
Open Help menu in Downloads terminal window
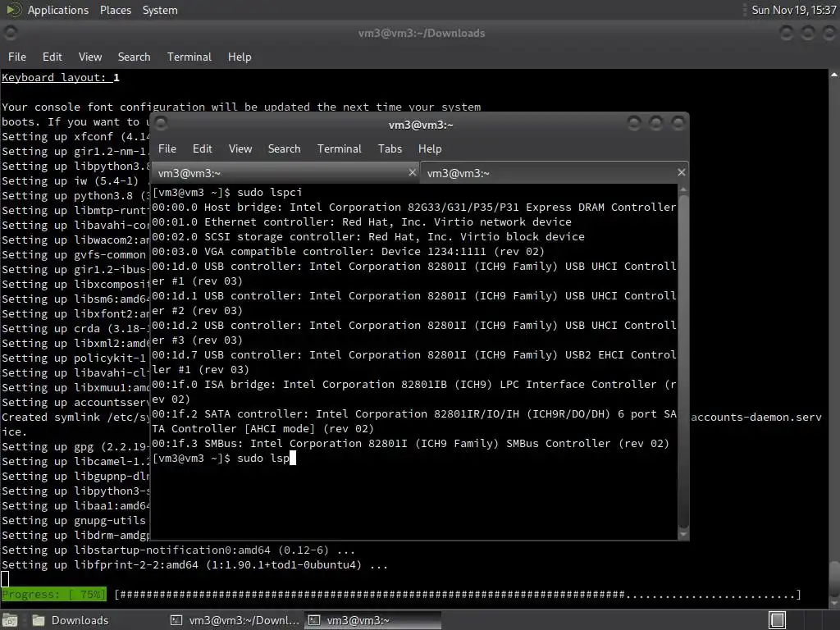(240, 57)
